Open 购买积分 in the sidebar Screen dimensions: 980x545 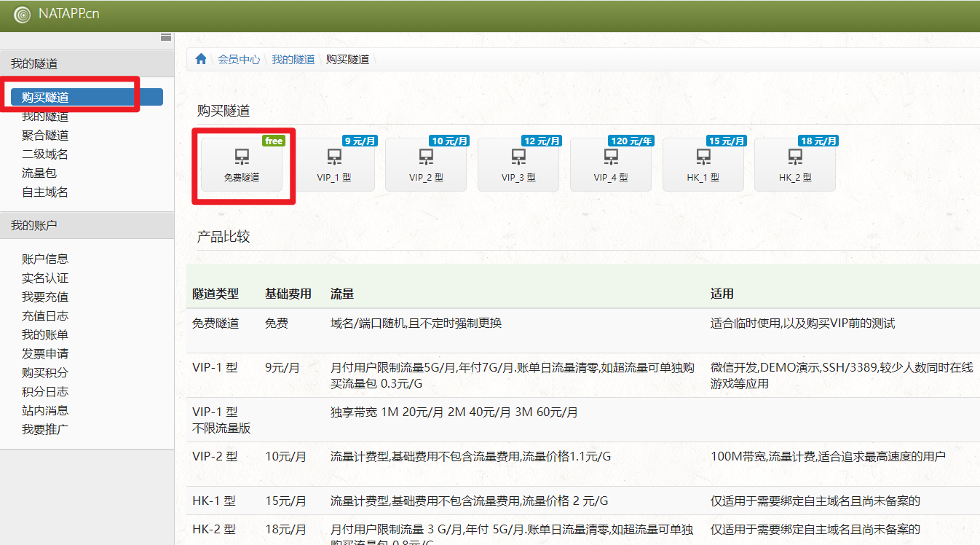pos(45,373)
